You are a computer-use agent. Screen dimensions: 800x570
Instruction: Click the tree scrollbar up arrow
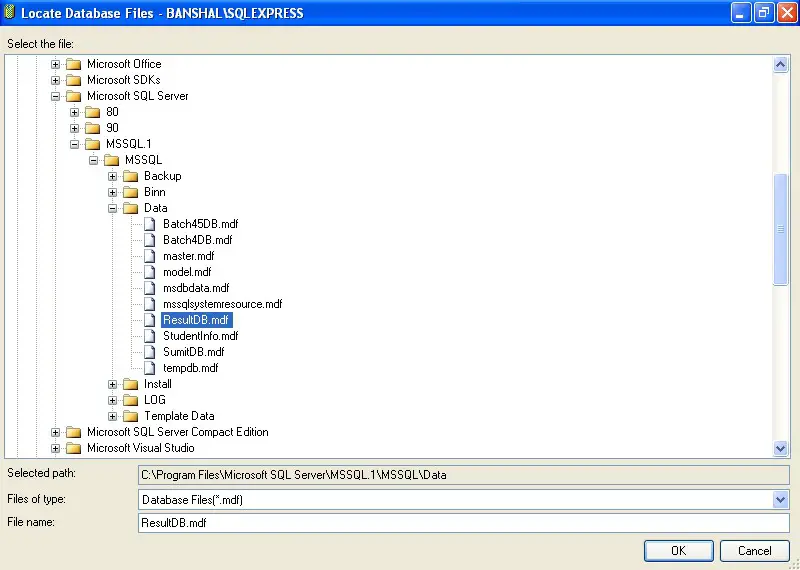pyautogui.click(x=780, y=64)
